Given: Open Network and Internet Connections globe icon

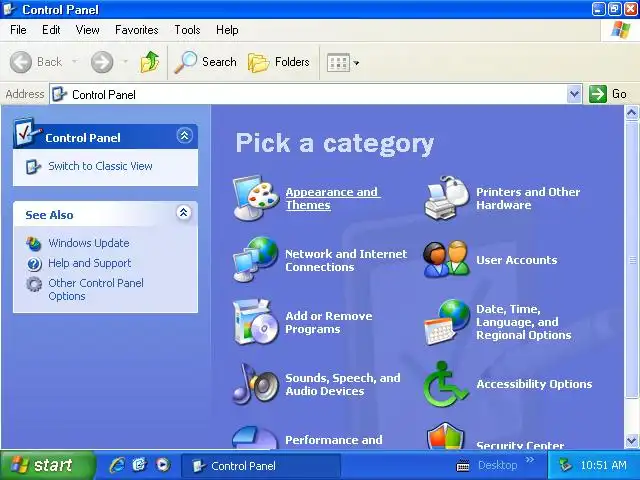Looking at the screenshot, I should tap(256, 260).
